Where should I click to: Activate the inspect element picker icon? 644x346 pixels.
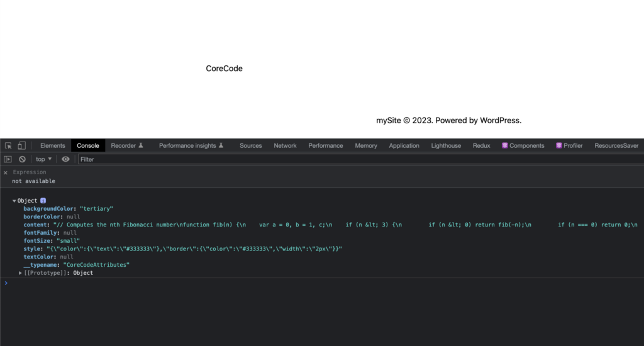(x=8, y=145)
